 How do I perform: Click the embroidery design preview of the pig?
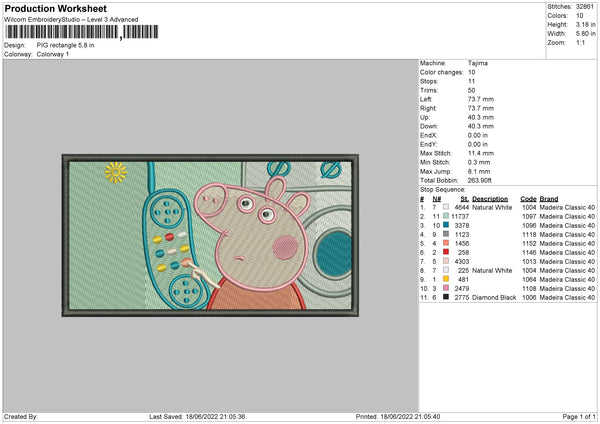(x=210, y=235)
